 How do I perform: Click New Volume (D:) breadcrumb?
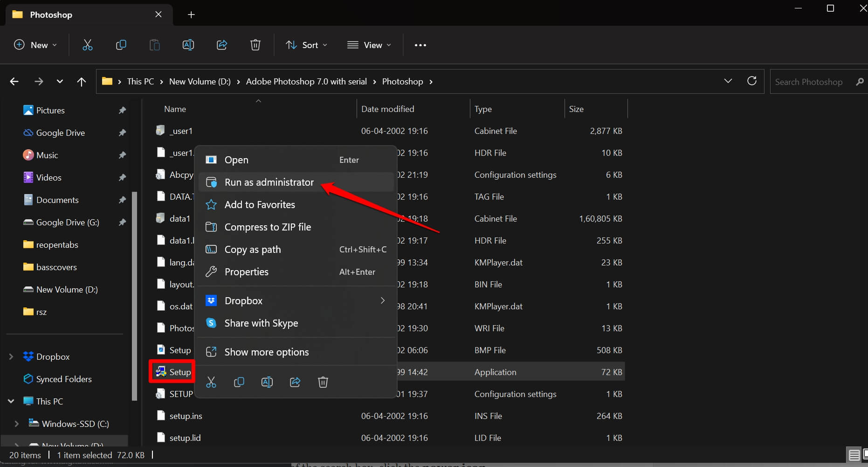200,82
